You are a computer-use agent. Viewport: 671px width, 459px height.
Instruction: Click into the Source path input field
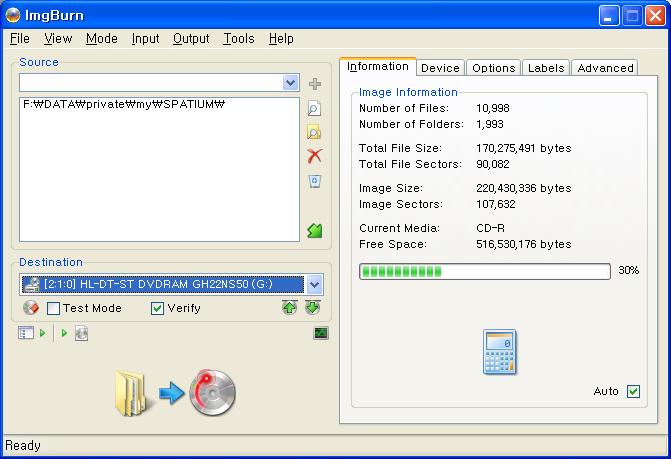(x=151, y=82)
